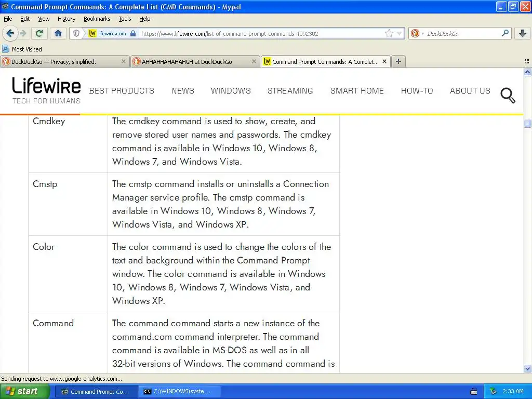Screen dimensions: 532x399
Task: Click the scrollbar down arrow
Action: [527, 368]
